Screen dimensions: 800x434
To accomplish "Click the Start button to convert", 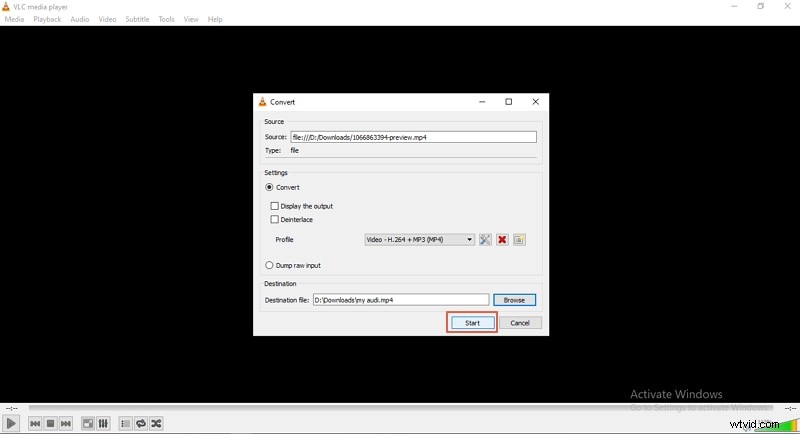I will click(472, 323).
